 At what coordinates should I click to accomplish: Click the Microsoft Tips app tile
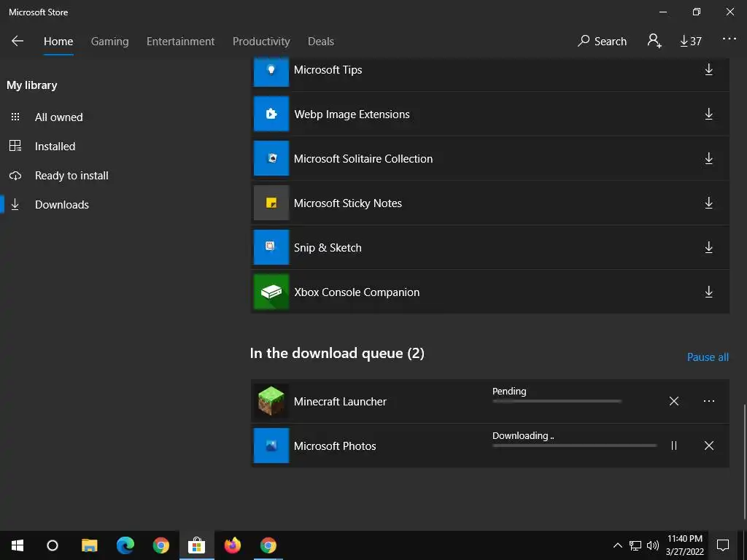(x=271, y=71)
